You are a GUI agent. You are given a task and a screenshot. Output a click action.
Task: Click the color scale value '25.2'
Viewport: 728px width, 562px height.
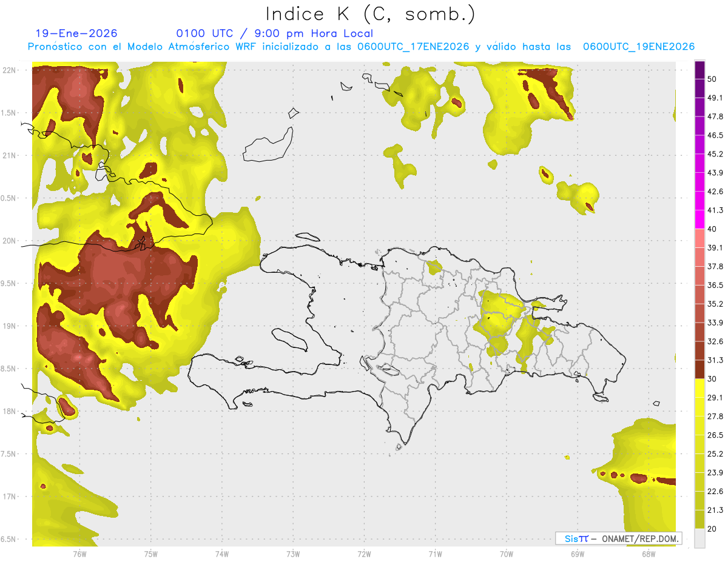coord(715,454)
